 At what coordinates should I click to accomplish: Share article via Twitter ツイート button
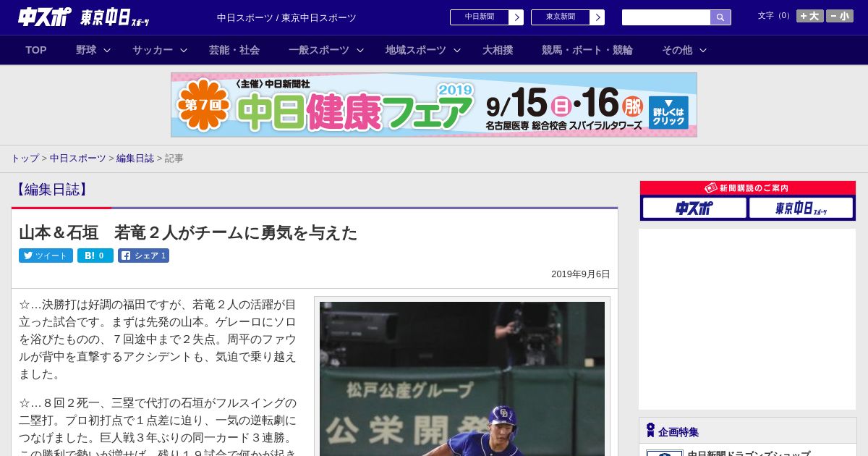46,256
